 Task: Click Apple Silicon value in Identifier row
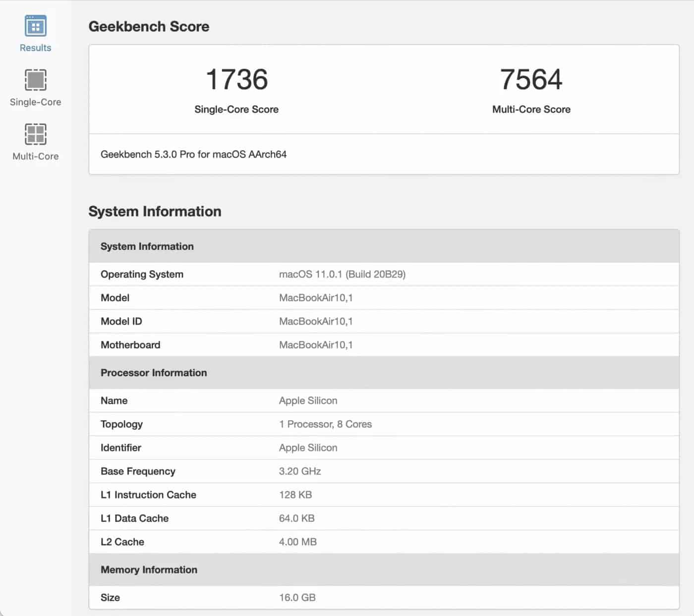pos(308,448)
